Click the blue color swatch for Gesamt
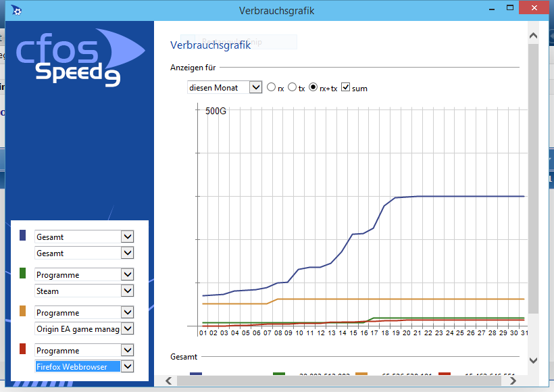Screen dimensions: 554x392 (x=22, y=235)
